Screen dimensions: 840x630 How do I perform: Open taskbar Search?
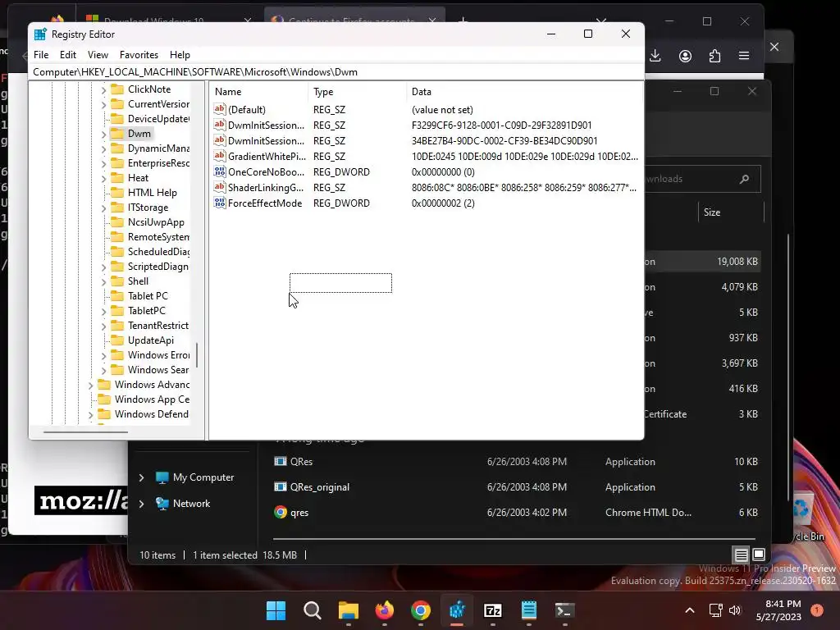coord(313,610)
